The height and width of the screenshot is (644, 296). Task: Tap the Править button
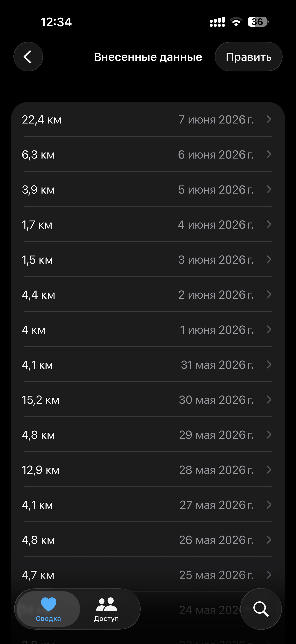249,57
